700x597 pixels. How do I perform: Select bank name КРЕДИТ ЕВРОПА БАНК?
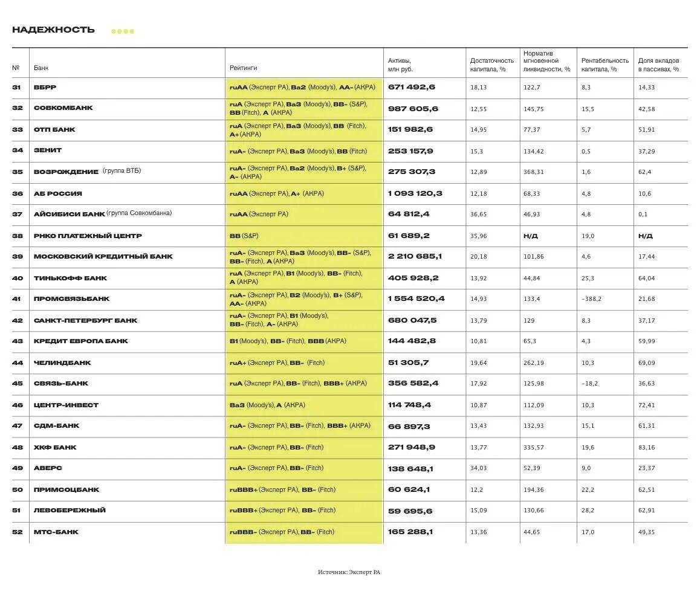tap(81, 341)
